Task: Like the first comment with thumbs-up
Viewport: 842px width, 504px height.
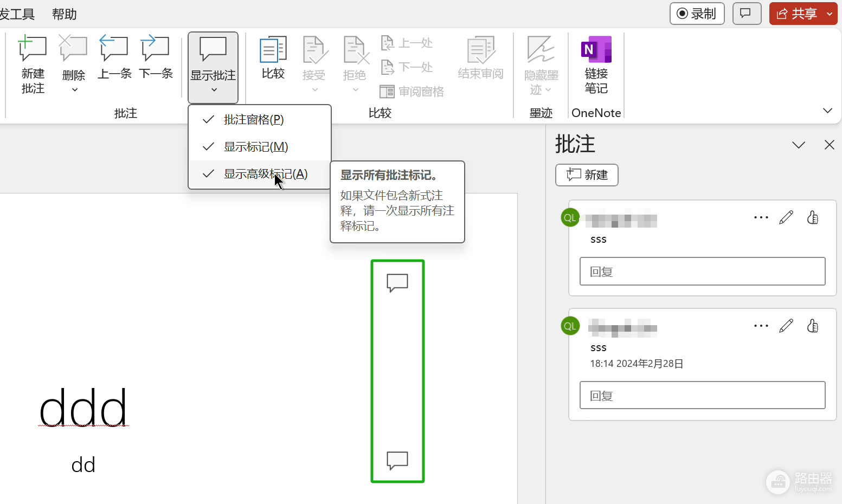Action: tap(812, 217)
